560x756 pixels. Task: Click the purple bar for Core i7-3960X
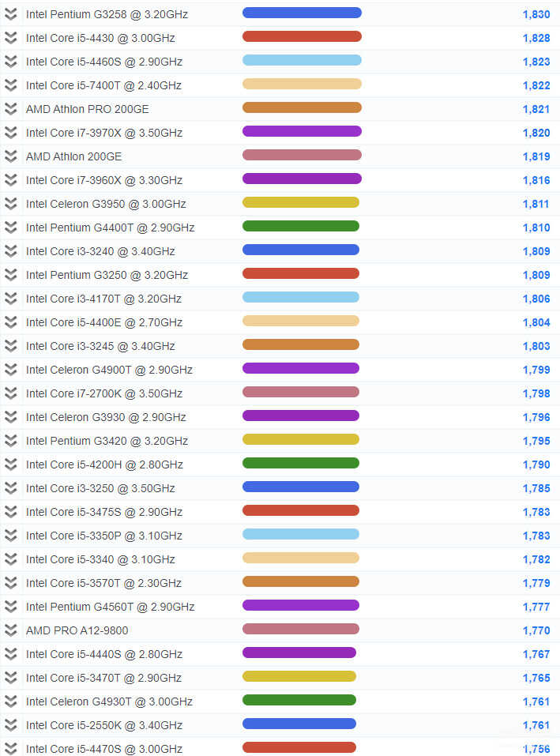coord(302,179)
